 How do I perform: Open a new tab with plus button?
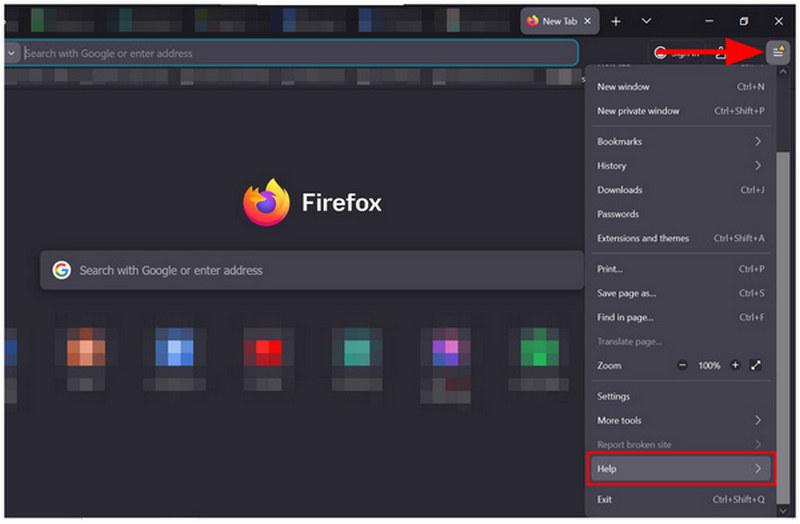[616, 21]
